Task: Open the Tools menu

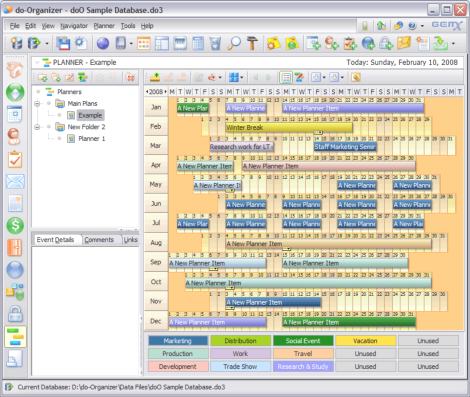Action: tap(128, 26)
